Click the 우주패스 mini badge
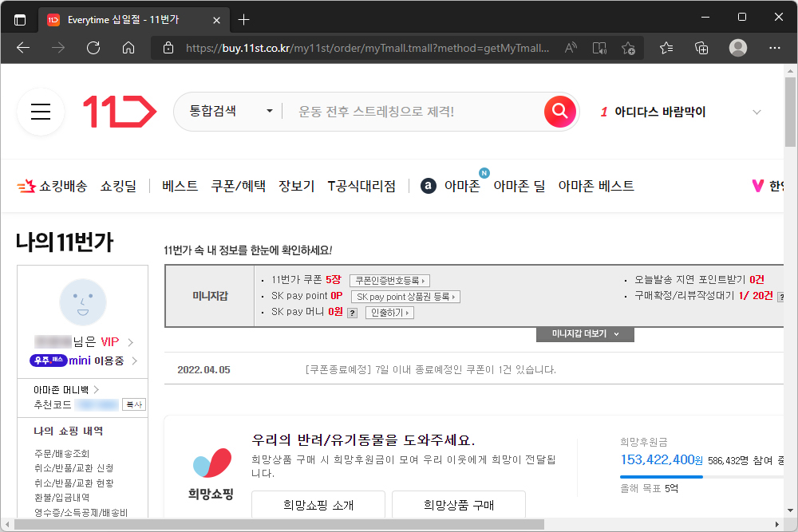The width and height of the screenshot is (798, 532). coord(49,360)
